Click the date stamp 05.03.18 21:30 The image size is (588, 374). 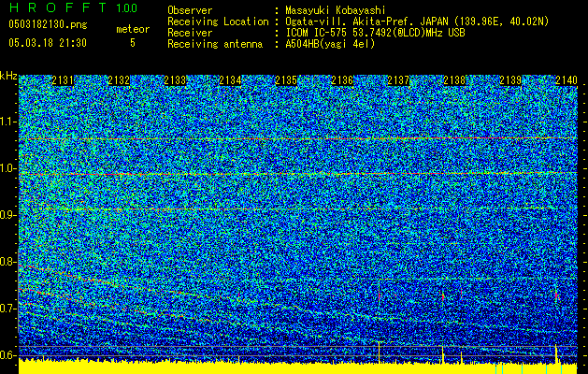(48, 43)
